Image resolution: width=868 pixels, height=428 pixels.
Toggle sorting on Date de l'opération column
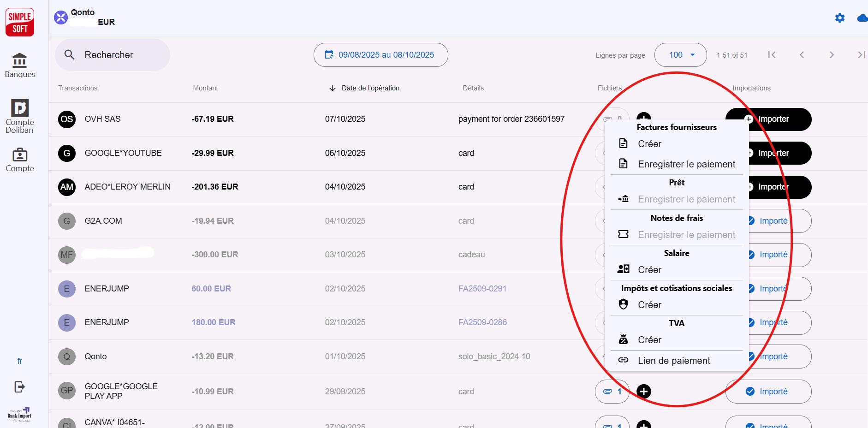[x=370, y=88]
